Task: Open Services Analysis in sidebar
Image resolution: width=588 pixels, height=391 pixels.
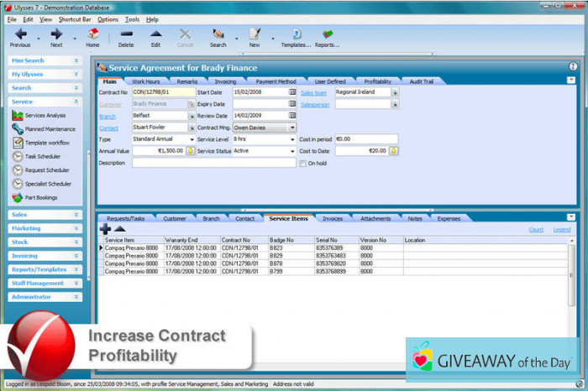Action: pos(45,115)
